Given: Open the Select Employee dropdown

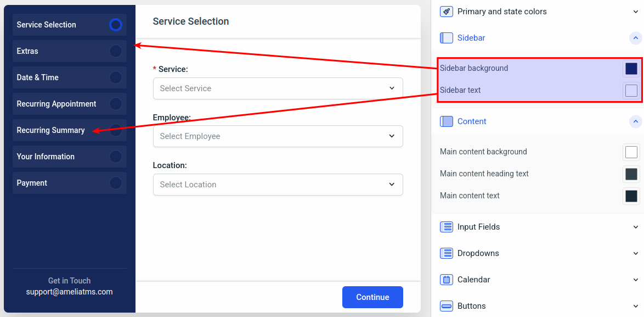Looking at the screenshot, I should [x=278, y=136].
